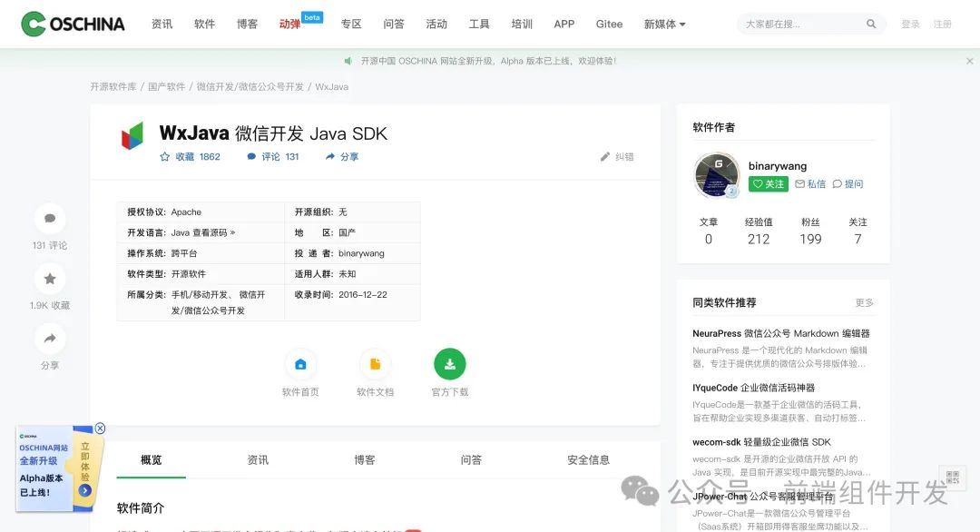Viewport: 980px width, 532px height.
Task: Close the OSCHINA upgrade popup ad
Action: (100, 429)
